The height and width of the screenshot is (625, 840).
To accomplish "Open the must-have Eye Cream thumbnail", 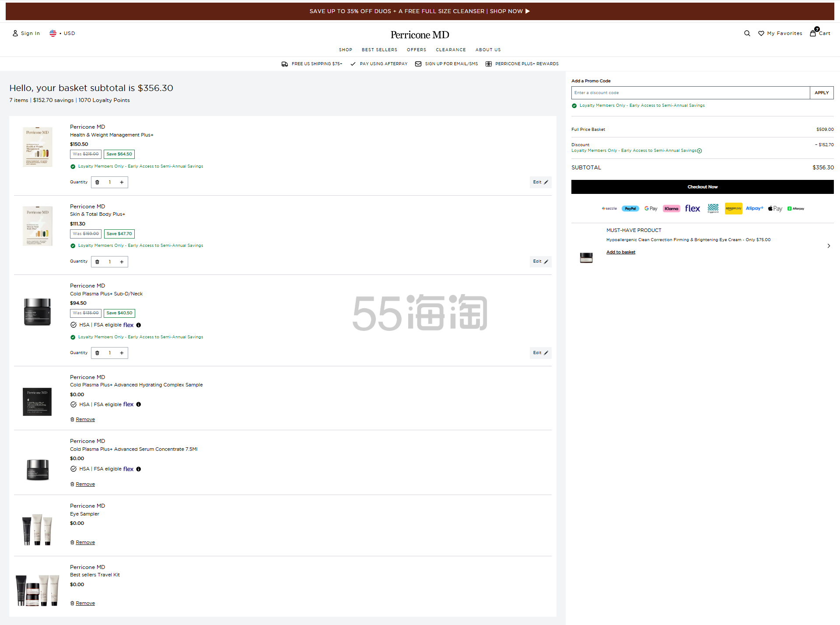I will [586, 258].
